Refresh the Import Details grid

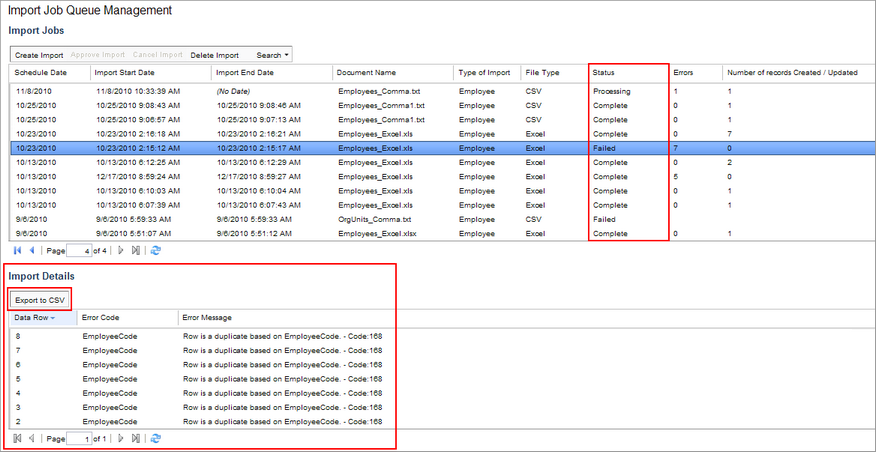(x=155, y=438)
